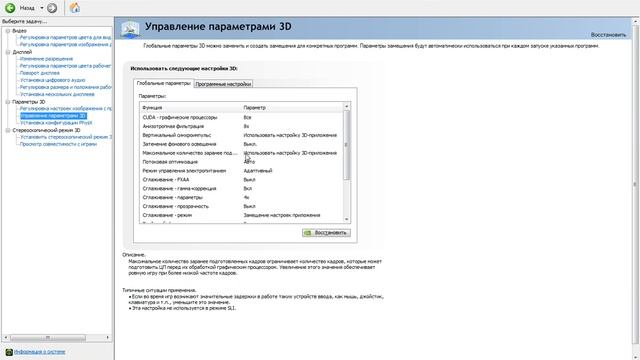Select 'Сглаживание - гамма-коррекция' row
The width and height of the screenshot is (640, 360).
242,189
